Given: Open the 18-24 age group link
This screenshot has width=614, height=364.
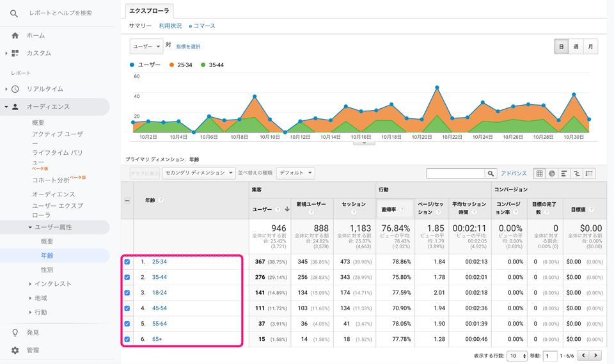Looking at the screenshot, I should [159, 293].
